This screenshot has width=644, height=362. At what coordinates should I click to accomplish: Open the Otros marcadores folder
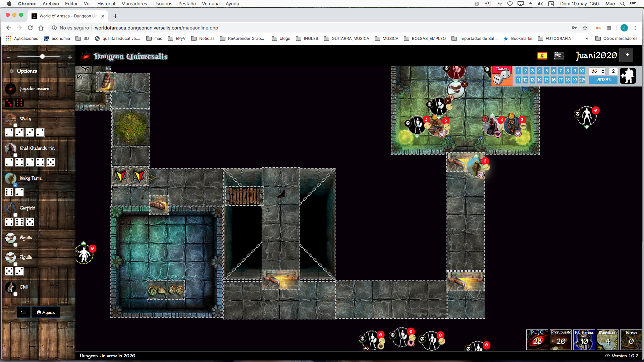616,39
